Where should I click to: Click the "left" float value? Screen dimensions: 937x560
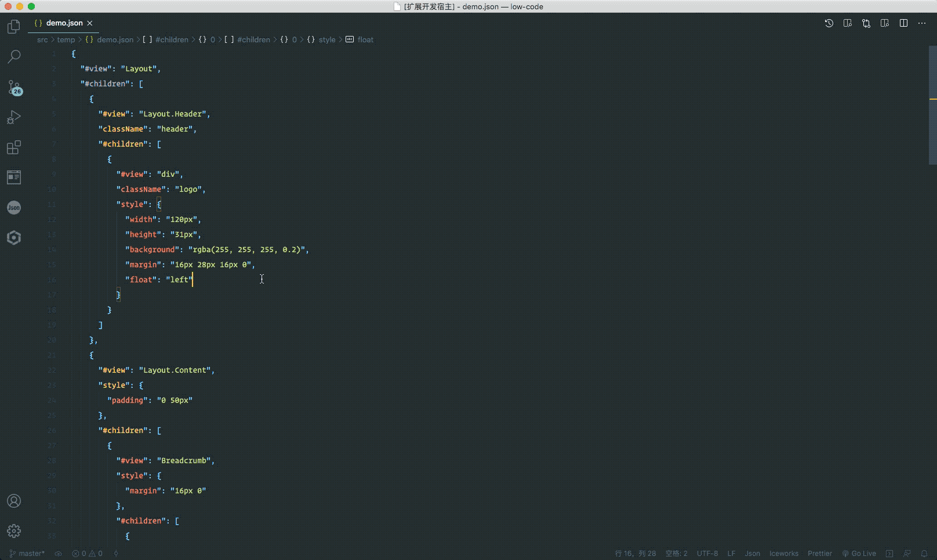pos(179,279)
